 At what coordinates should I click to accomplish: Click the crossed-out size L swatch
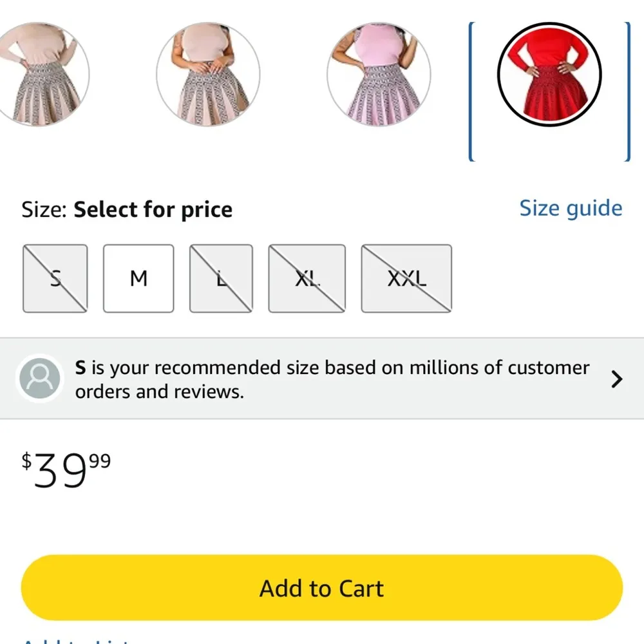[220, 278]
